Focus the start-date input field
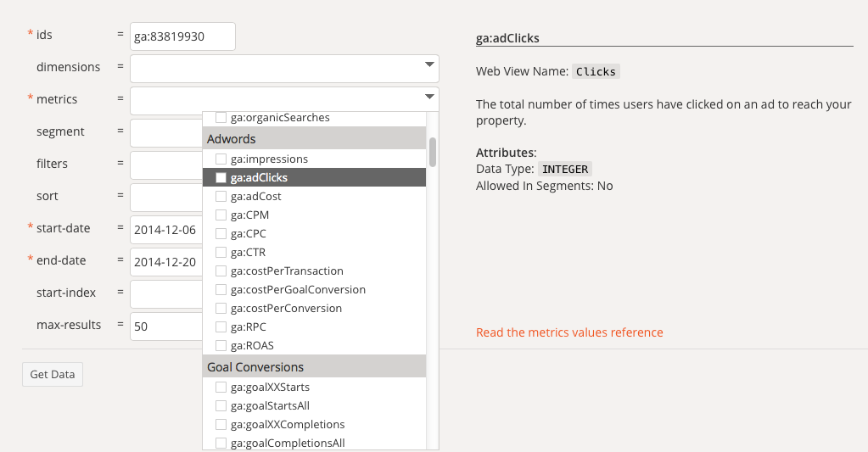This screenshot has width=868, height=452. click(x=166, y=229)
